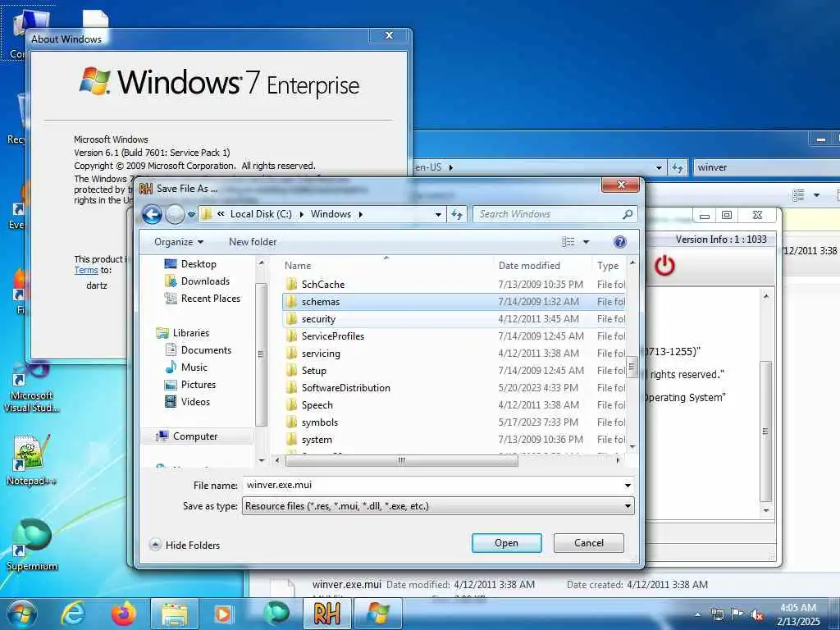Screen dimensions: 840x630
Task: Expand en-US path arrow in Explorer window
Action: 450,167
